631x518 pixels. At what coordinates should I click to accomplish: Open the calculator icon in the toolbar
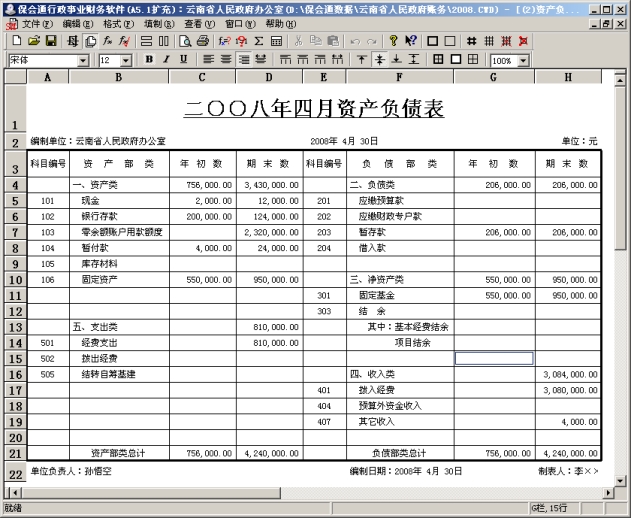pyautogui.click(x=275, y=41)
